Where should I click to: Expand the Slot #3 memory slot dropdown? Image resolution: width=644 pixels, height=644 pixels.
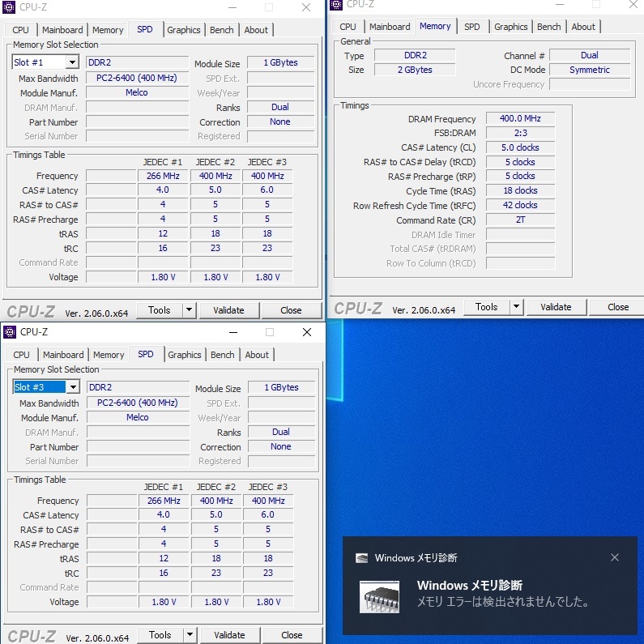tap(73, 387)
